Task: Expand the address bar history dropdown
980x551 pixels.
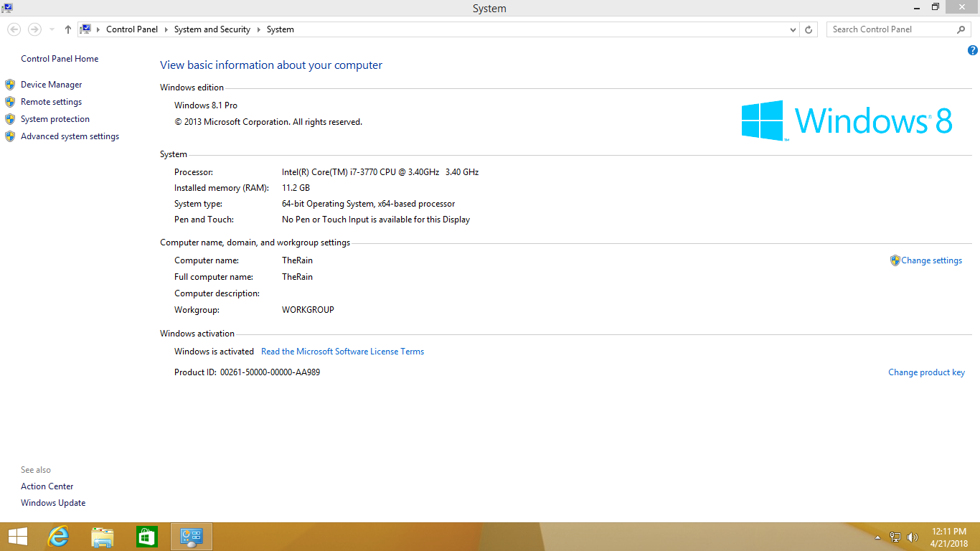Action: (793, 29)
